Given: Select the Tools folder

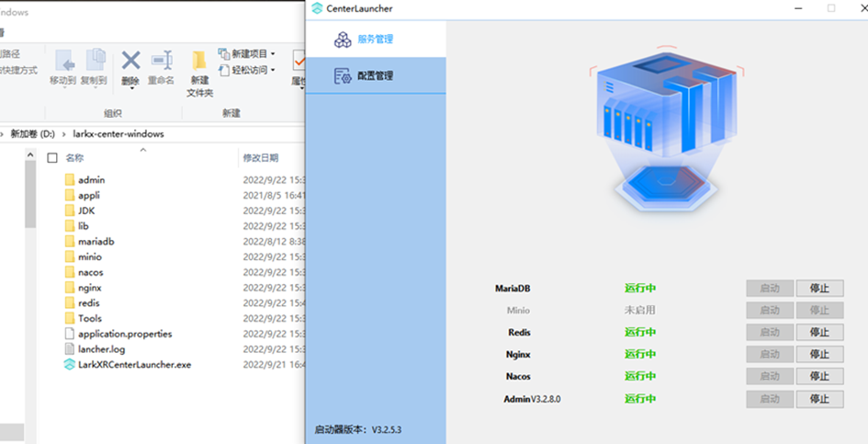Looking at the screenshot, I should [x=90, y=318].
